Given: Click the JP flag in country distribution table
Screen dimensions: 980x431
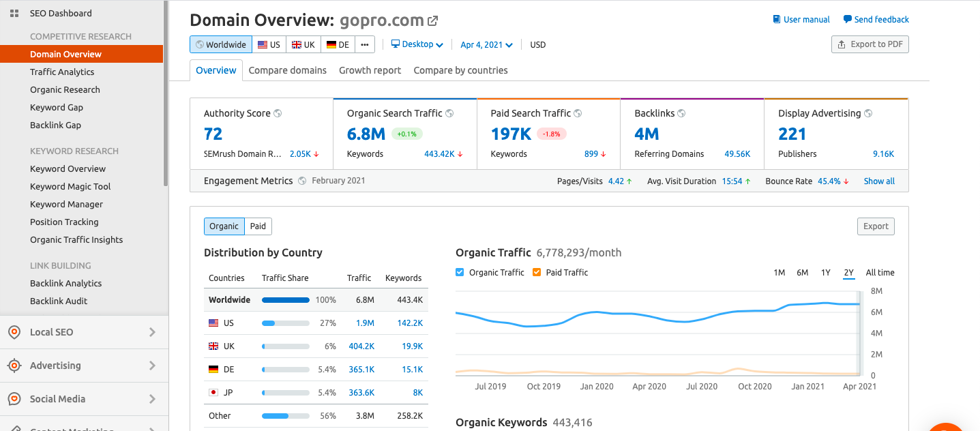Looking at the screenshot, I should point(213,393).
